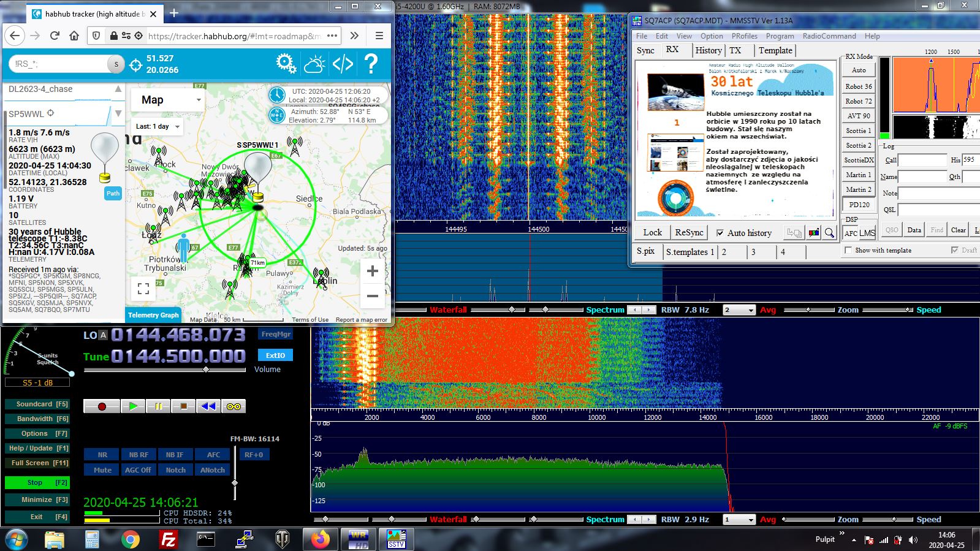980x551 pixels.
Task: Open the Map type dropdown
Action: coord(167,100)
